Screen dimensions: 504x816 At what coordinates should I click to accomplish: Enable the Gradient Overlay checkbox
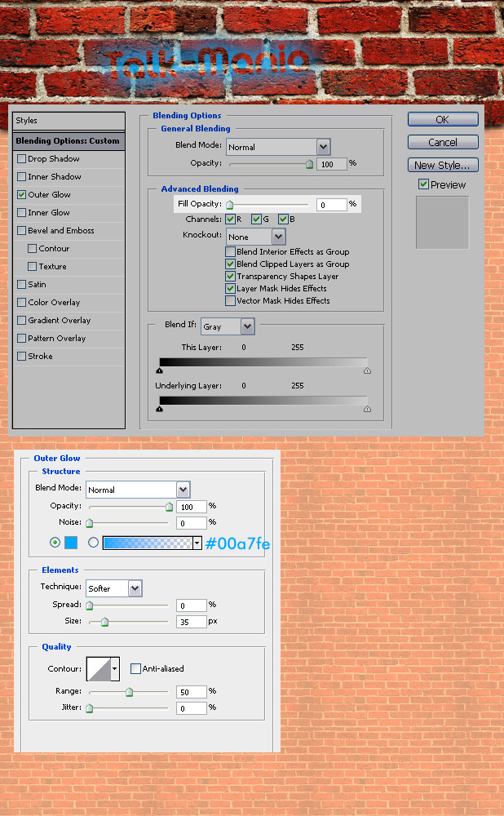[x=22, y=321]
